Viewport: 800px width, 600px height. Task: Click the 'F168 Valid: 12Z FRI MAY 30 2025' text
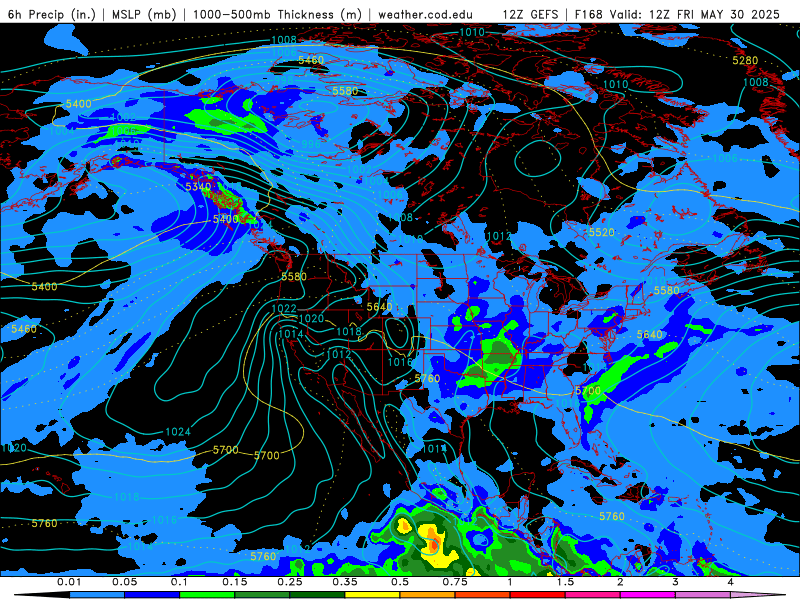pyautogui.click(x=677, y=14)
